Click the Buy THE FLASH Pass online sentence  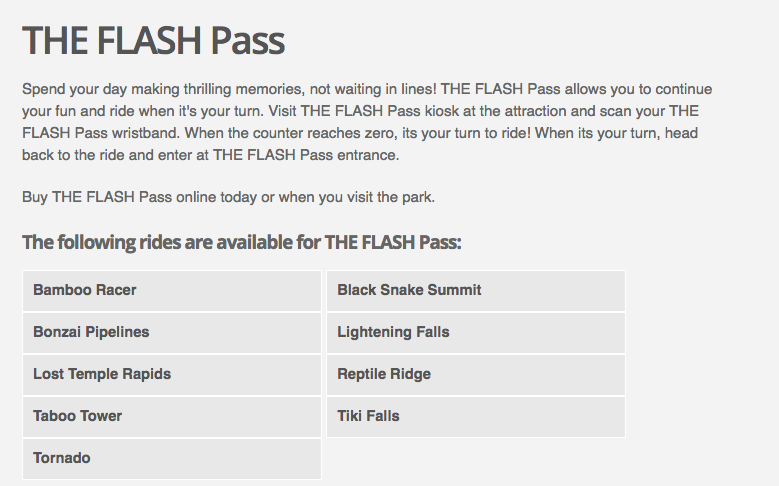229,197
